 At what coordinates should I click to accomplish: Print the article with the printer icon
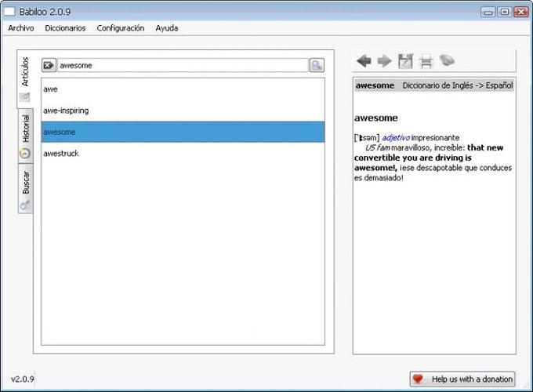click(x=426, y=61)
